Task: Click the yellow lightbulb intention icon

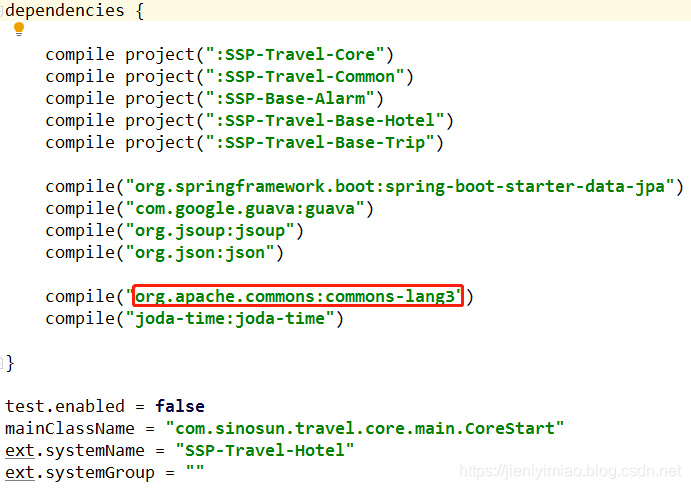Action: (19, 29)
